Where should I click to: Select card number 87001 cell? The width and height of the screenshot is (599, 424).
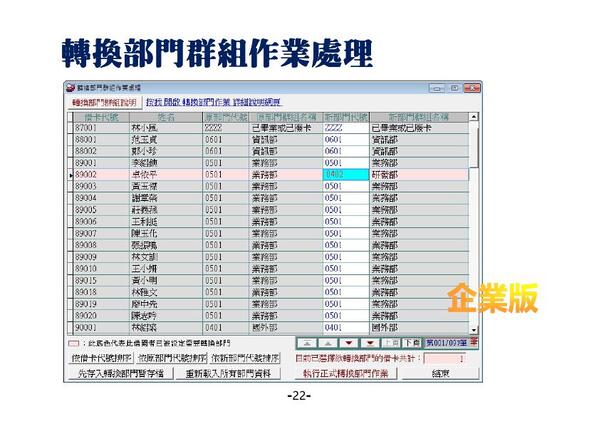(101, 128)
